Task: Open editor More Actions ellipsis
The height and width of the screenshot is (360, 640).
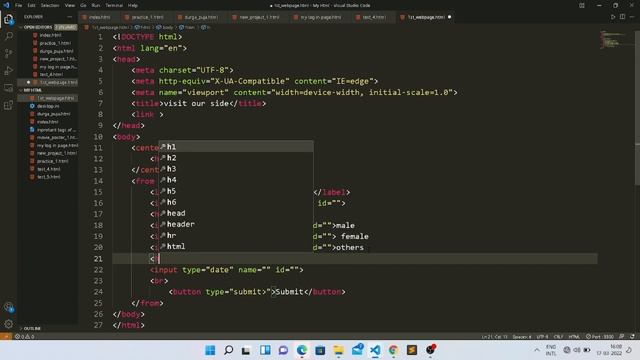Action: [632, 17]
